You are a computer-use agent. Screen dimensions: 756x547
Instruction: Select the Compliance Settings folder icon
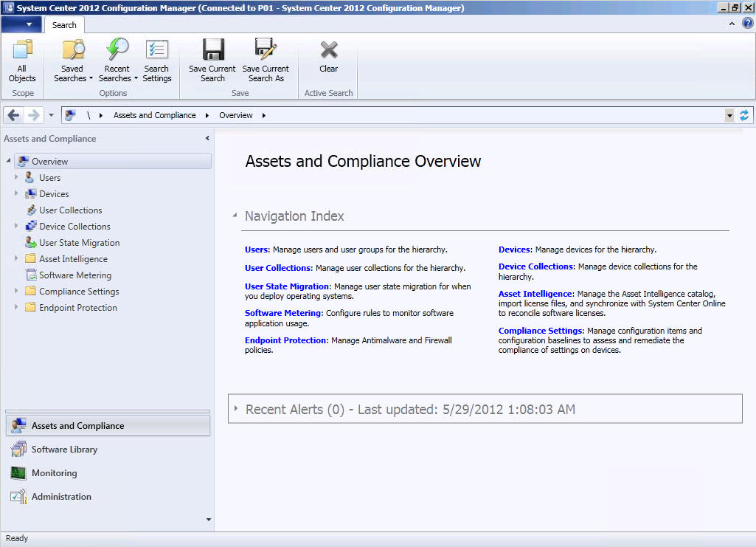pos(30,291)
